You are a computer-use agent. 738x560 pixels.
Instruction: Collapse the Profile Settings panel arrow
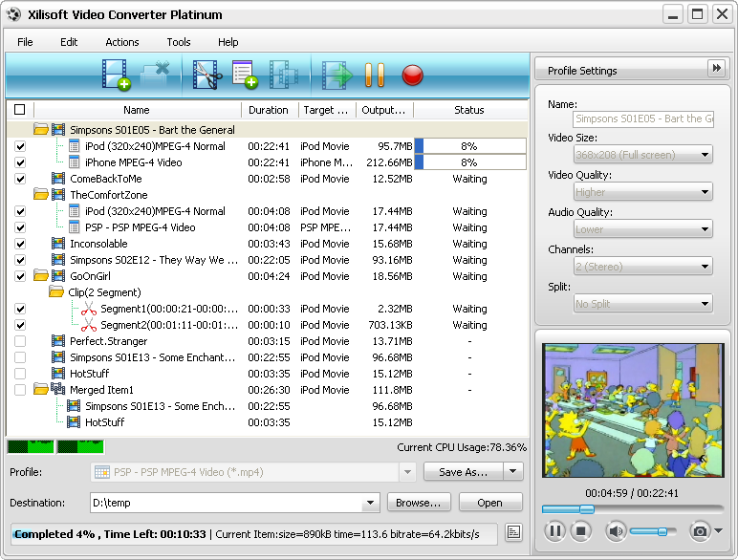pyautogui.click(x=716, y=69)
